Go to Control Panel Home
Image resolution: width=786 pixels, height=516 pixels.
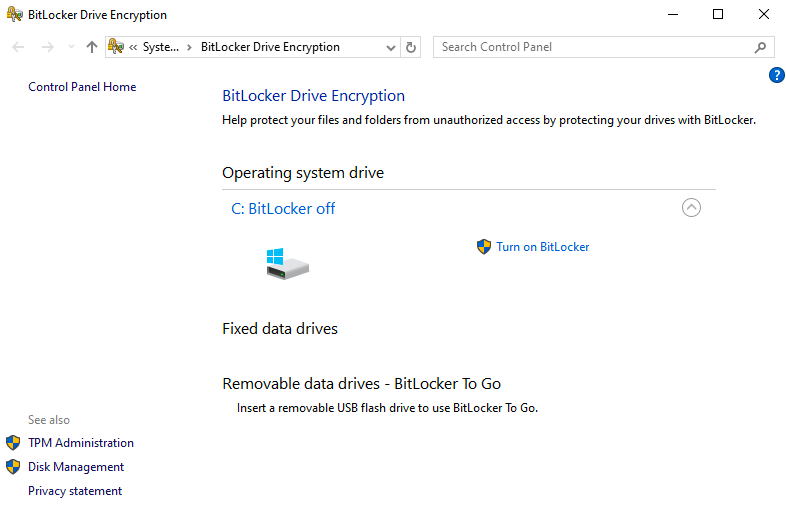pyautogui.click(x=82, y=87)
